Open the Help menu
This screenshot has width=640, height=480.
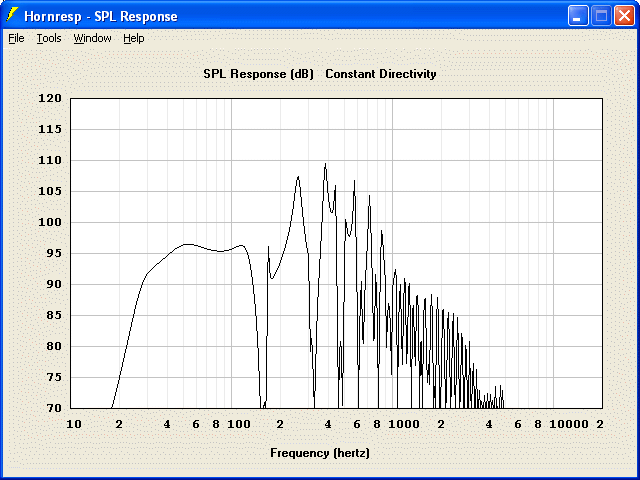click(x=133, y=38)
